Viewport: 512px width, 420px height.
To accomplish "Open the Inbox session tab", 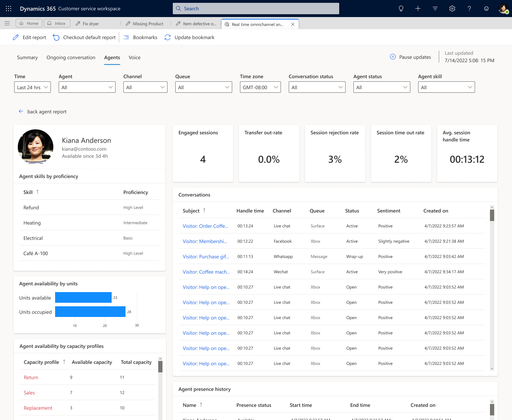I will 57,23.
